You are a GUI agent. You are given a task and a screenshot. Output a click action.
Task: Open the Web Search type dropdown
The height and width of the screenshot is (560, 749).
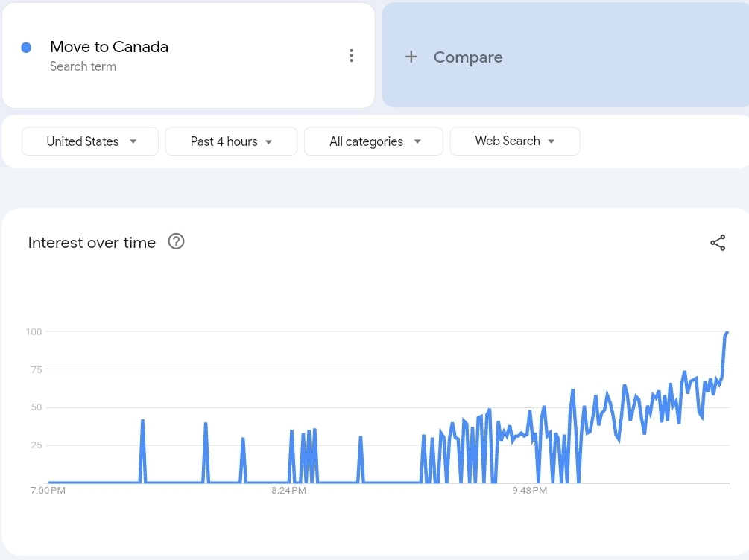(515, 141)
